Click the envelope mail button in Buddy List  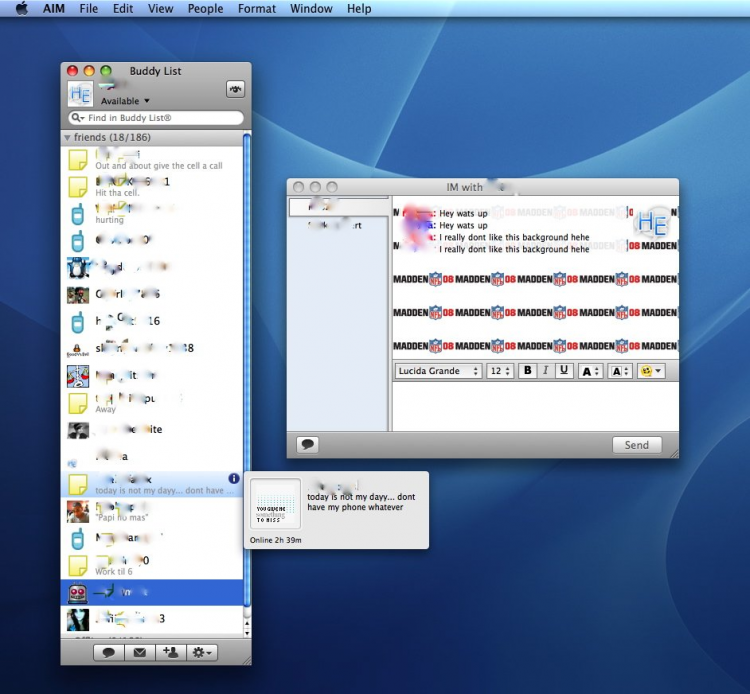click(139, 652)
